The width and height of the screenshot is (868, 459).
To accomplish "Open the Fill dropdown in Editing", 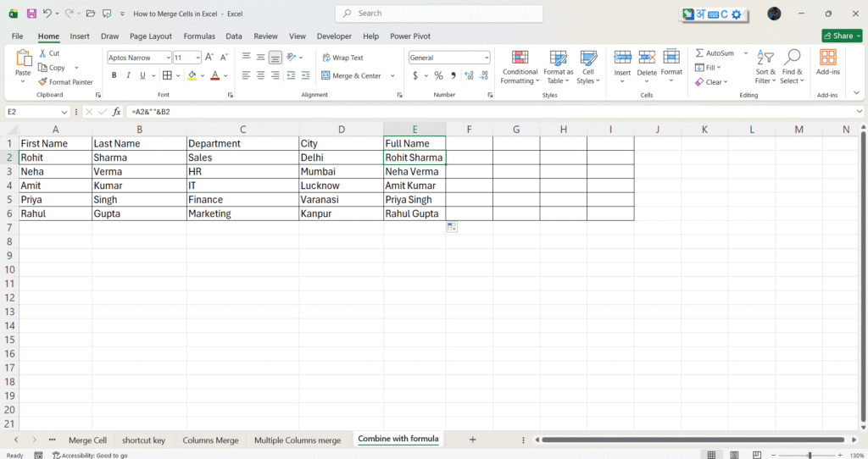I will click(x=708, y=68).
